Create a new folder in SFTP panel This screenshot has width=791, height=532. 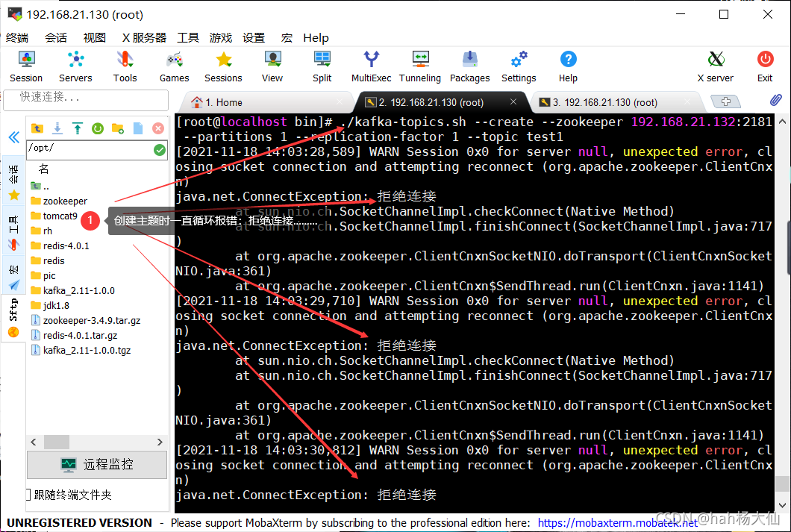(x=118, y=128)
